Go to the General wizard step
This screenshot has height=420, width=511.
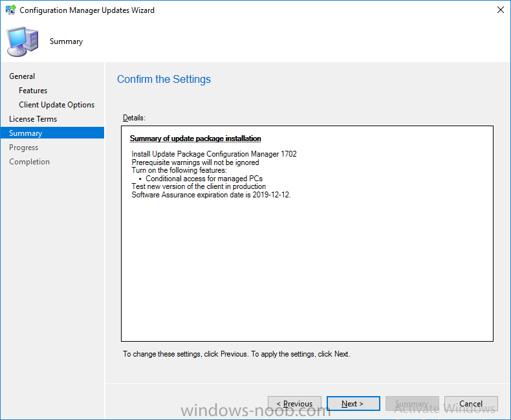click(22, 76)
